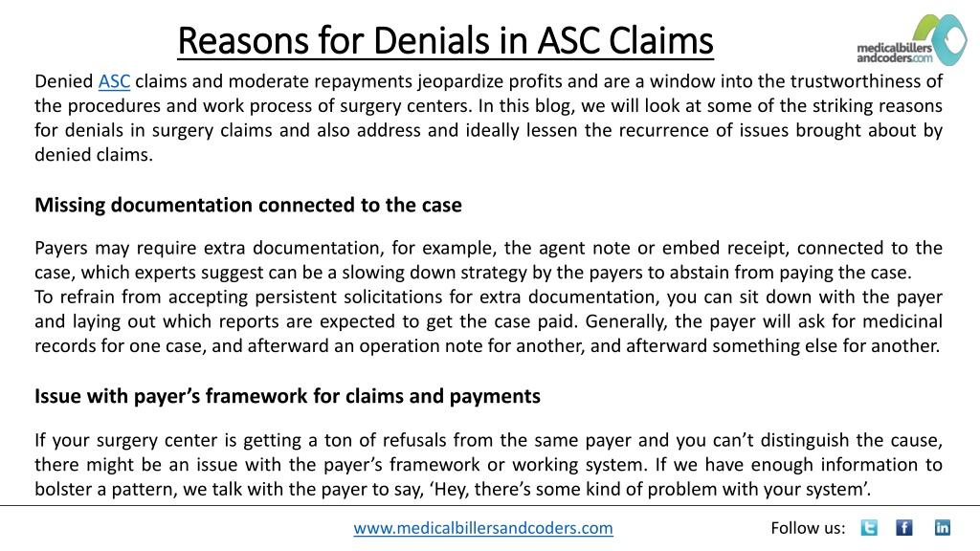The width and height of the screenshot is (980, 551).
Task: Click the green and teal swirl logo graphic
Action: [940, 38]
